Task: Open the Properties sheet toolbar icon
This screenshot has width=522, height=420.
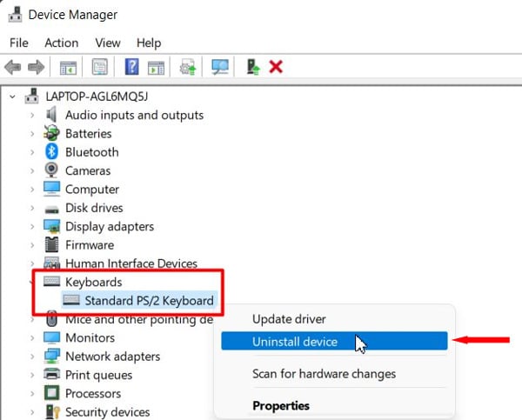Action: point(99,67)
